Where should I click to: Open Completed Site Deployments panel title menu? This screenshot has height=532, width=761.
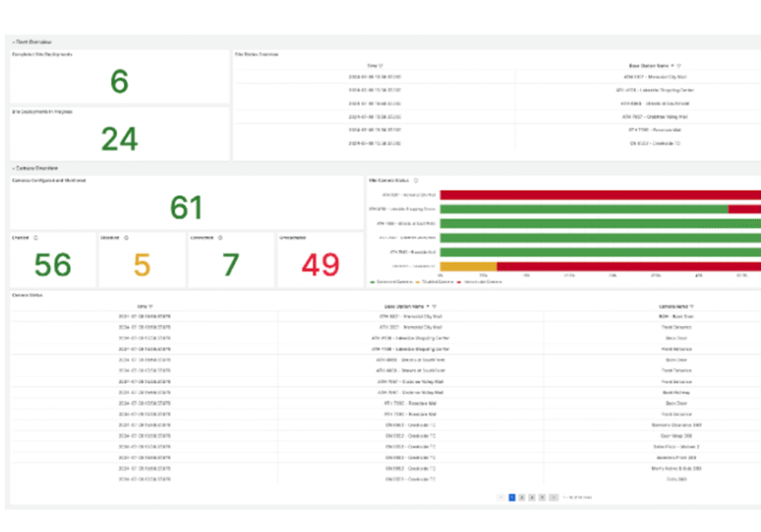point(42,54)
